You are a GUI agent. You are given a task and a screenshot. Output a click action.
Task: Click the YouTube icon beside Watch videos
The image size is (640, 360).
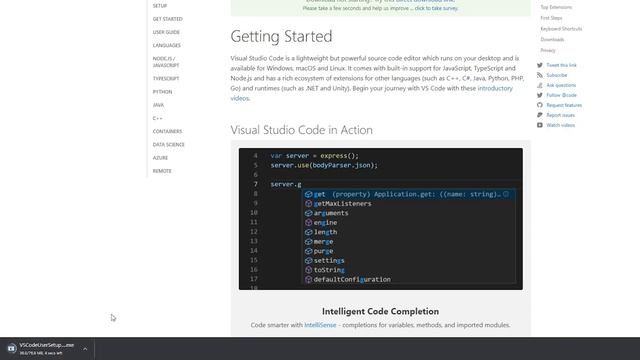tap(540, 125)
